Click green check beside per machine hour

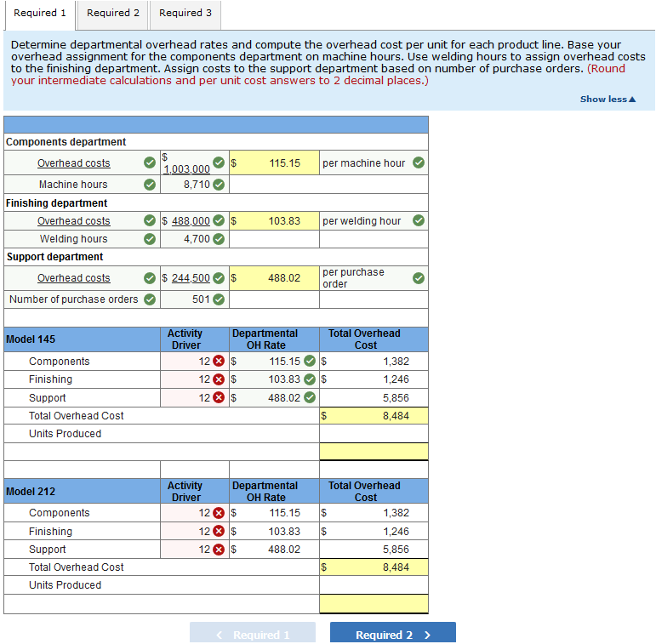coord(419,162)
